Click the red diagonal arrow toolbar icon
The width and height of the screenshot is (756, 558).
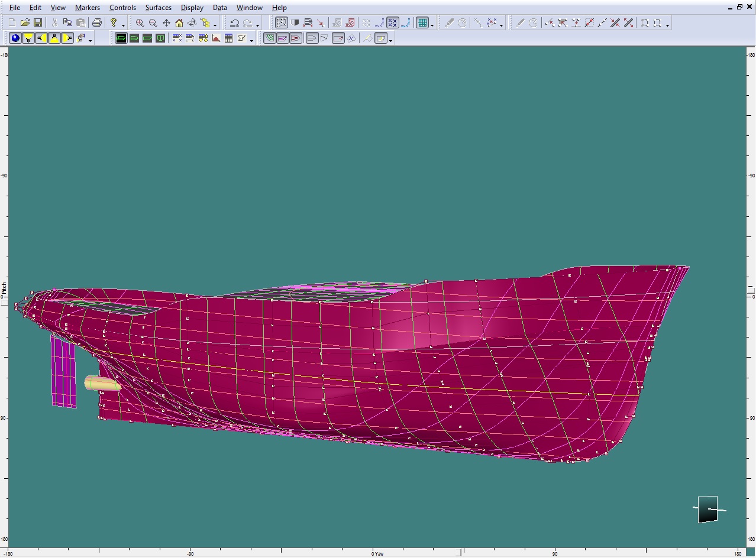[x=321, y=23]
